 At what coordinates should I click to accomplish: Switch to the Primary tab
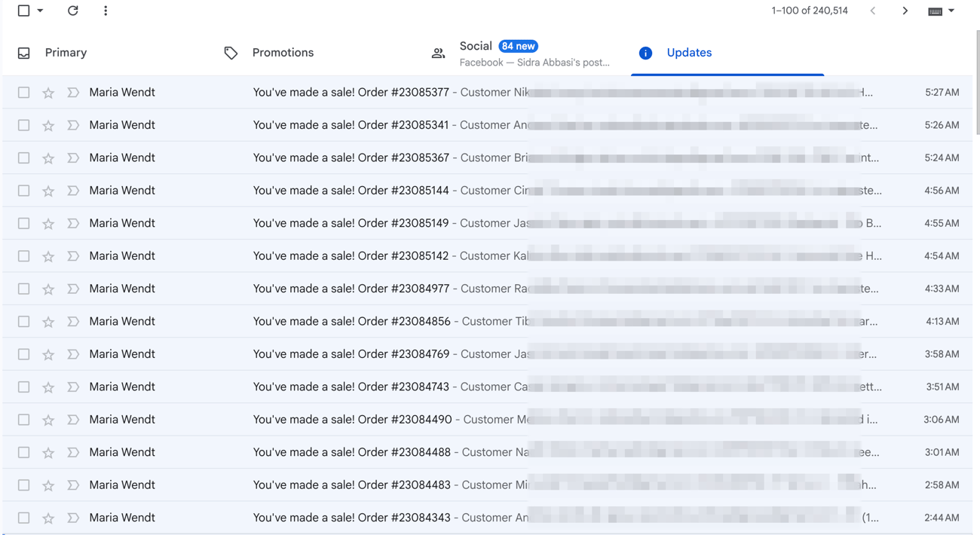click(x=66, y=53)
